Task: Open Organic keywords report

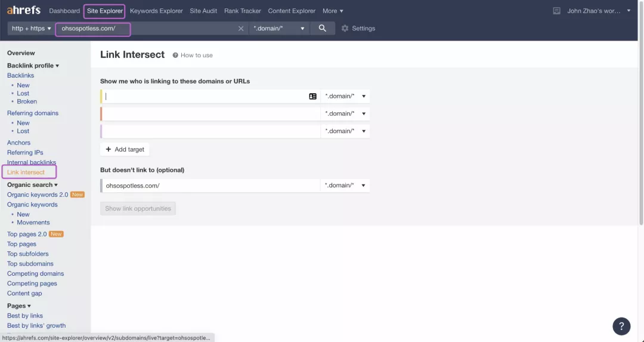Action: tap(32, 204)
